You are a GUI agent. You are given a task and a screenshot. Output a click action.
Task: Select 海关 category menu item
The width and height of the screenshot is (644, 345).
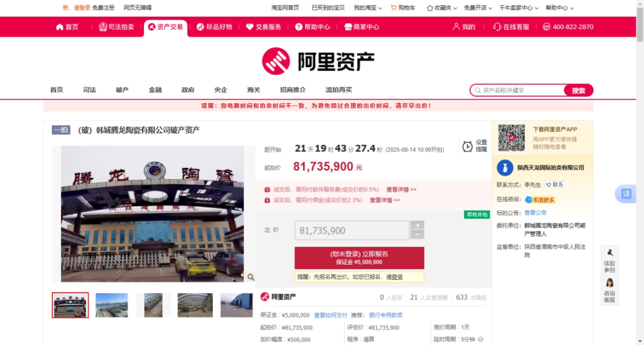pos(254,90)
